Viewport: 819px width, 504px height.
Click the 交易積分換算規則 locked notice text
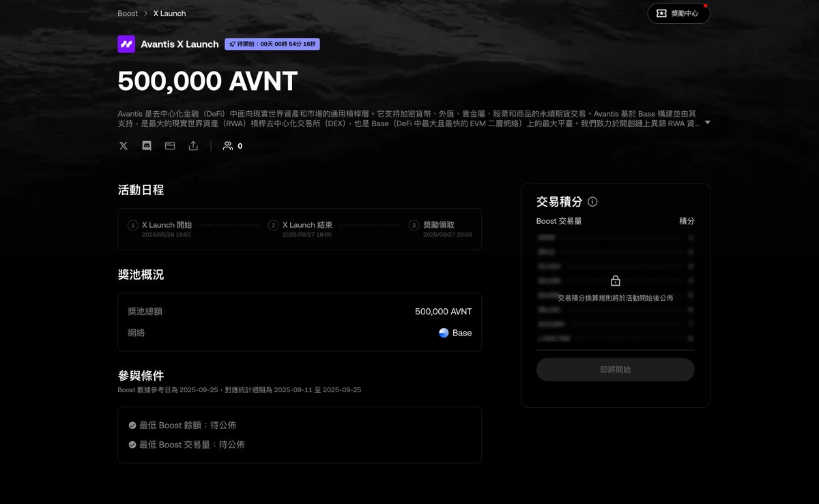[616, 298]
